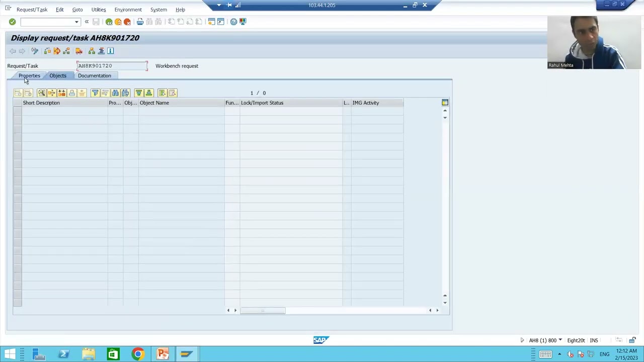Open the system AH8 (1) 800 status dropdown
This screenshot has width=644, height=362.
pos(560,340)
